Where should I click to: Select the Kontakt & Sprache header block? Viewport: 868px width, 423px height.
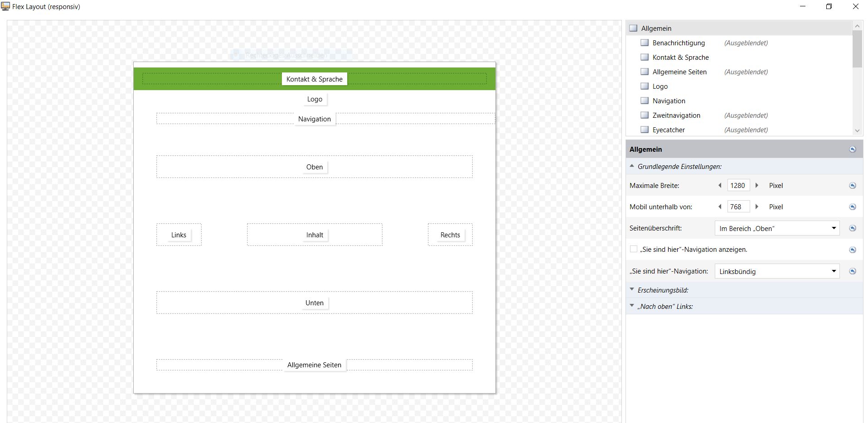pyautogui.click(x=315, y=79)
